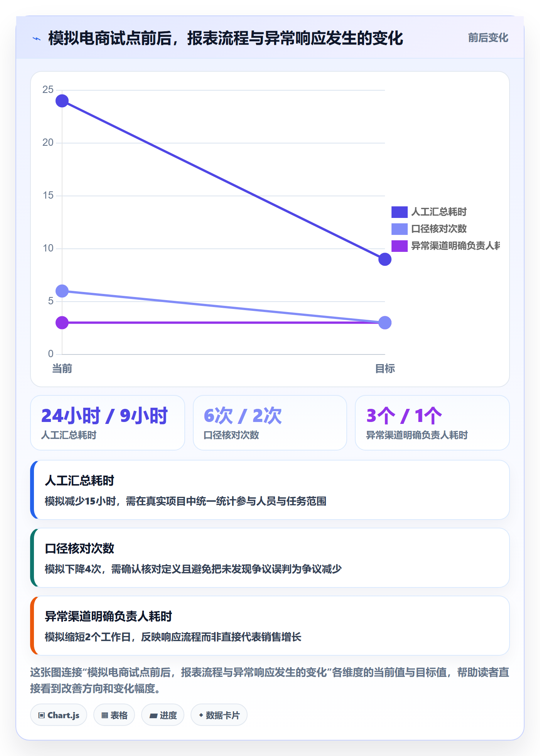The height and width of the screenshot is (756, 540).
Task: Click the 前后变化 label in the header
Action: [488, 38]
